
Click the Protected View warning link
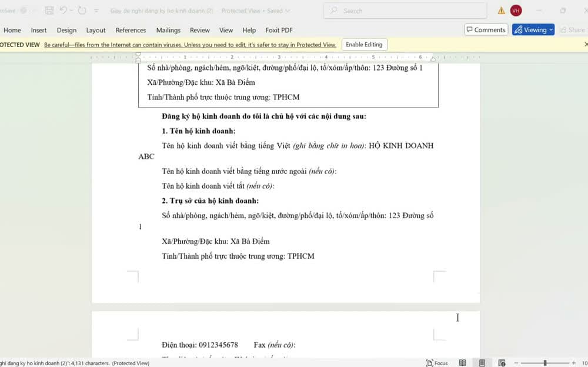click(x=190, y=45)
